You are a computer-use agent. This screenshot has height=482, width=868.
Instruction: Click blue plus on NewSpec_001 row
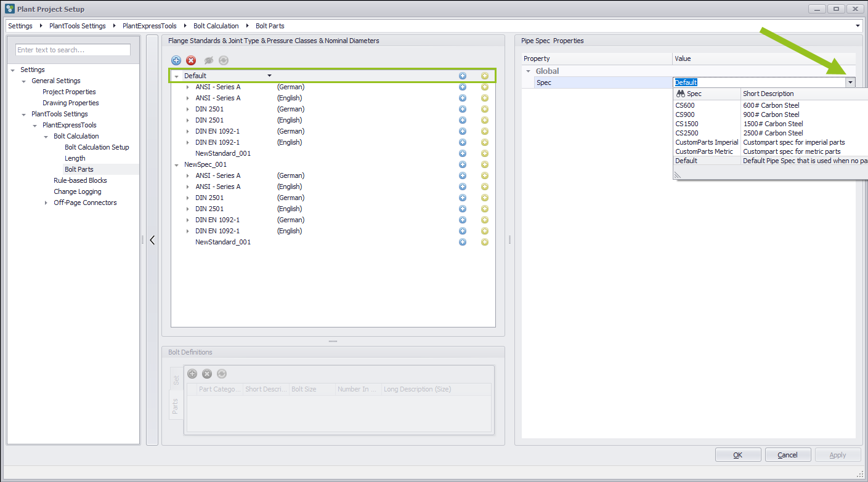[x=463, y=164]
